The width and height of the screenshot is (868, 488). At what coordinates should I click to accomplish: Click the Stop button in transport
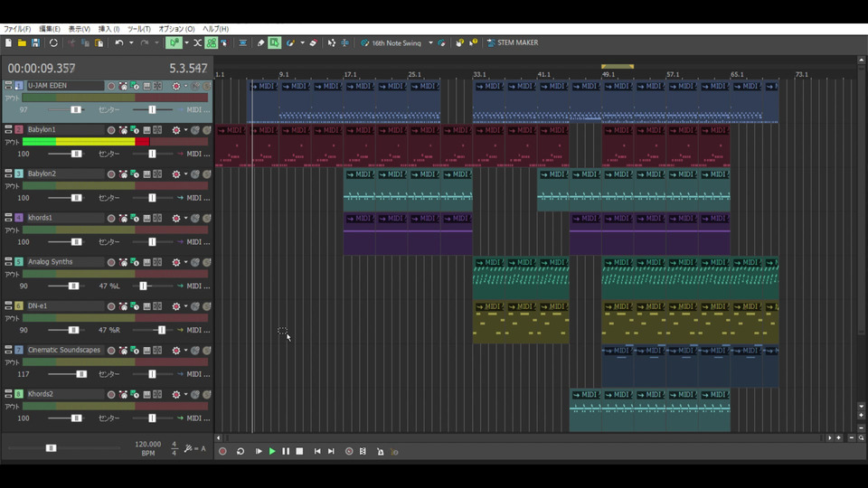pos(299,451)
